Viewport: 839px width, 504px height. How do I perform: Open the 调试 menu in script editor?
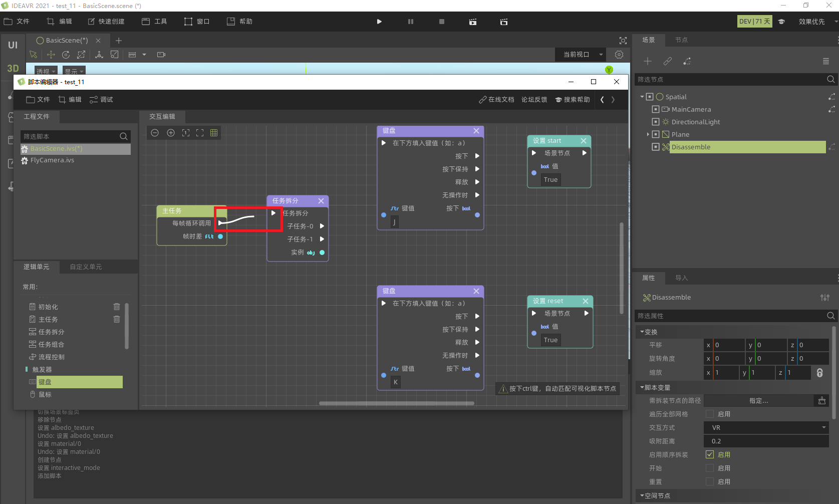coord(101,100)
